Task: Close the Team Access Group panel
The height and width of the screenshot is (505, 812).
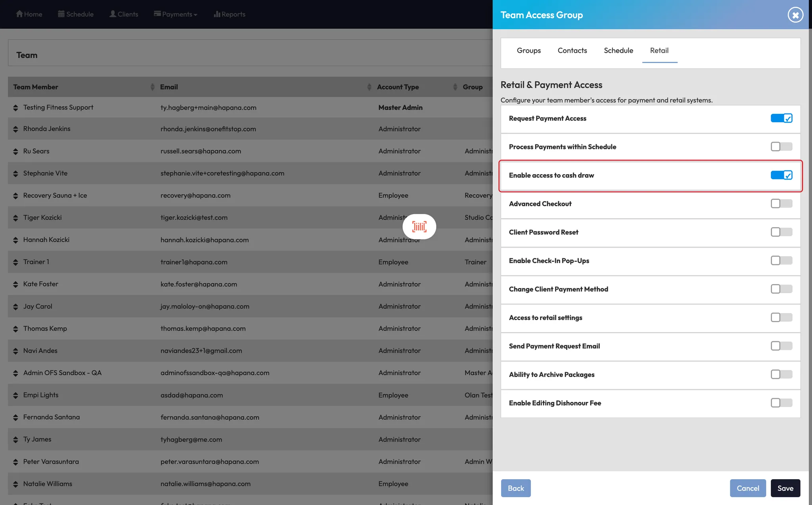Action: [x=795, y=15]
